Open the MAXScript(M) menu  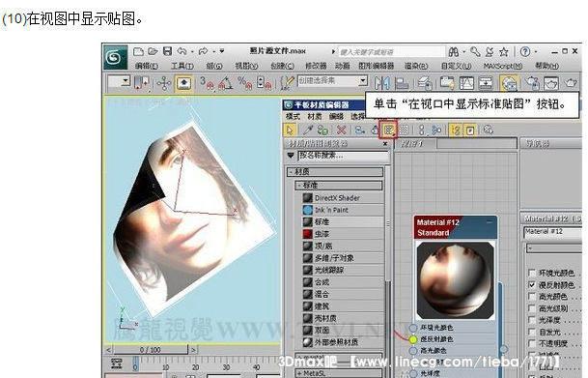(x=503, y=66)
